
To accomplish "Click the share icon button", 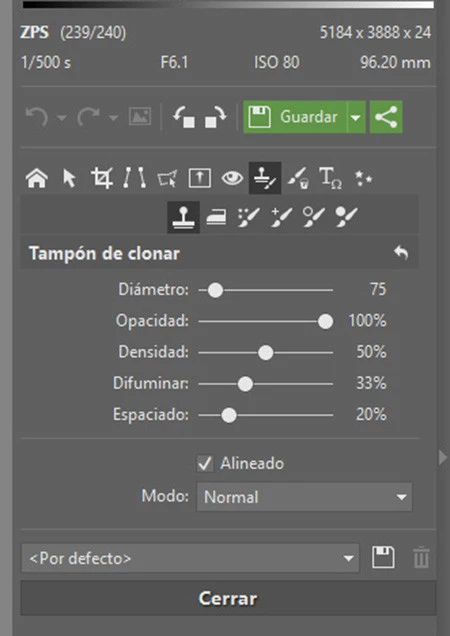I will pyautogui.click(x=386, y=117).
